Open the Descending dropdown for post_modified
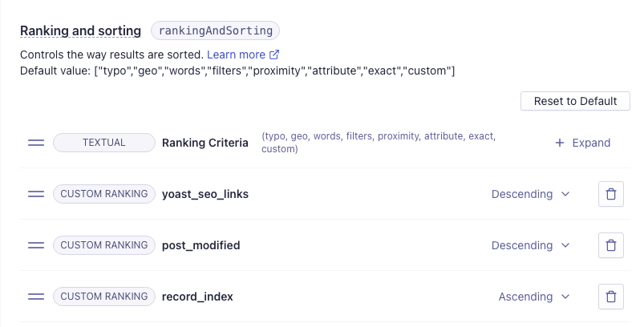Image resolution: width=644 pixels, height=327 pixels. pyautogui.click(x=530, y=245)
